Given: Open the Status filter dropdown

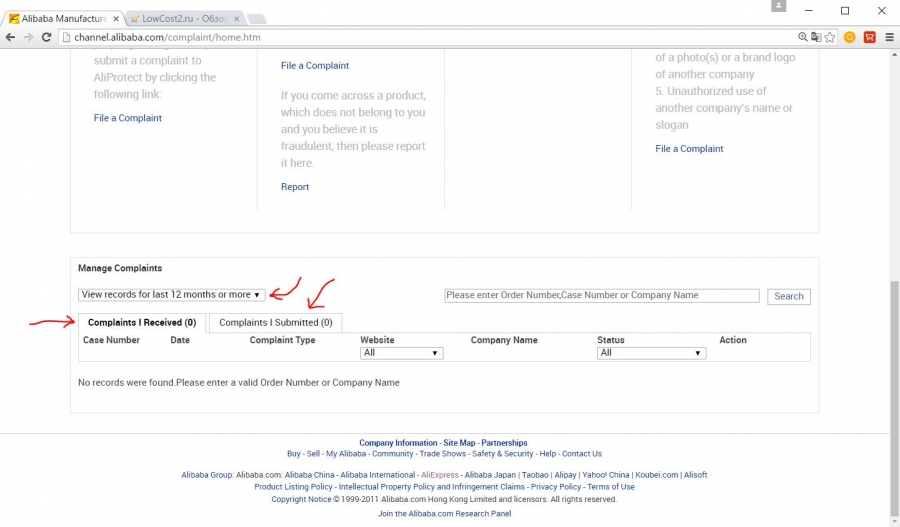Looking at the screenshot, I should (651, 353).
